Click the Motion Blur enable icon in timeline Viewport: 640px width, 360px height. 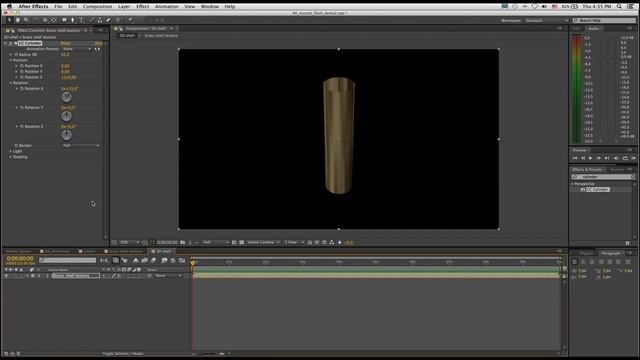point(153,260)
